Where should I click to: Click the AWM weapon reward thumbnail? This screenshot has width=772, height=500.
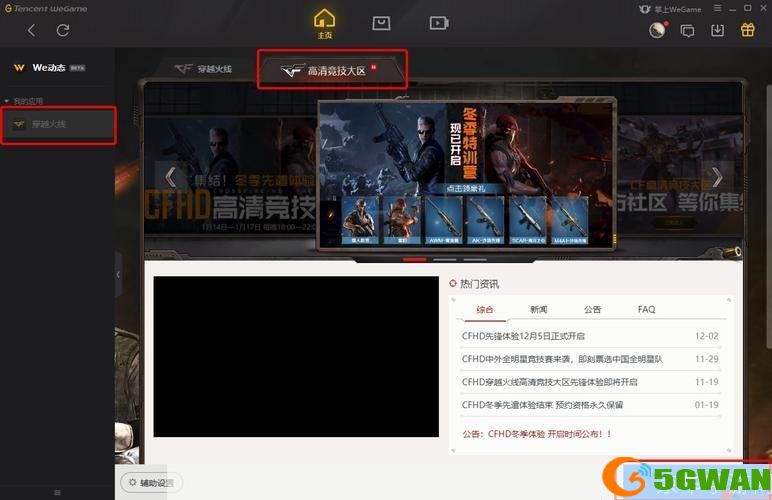[444, 220]
